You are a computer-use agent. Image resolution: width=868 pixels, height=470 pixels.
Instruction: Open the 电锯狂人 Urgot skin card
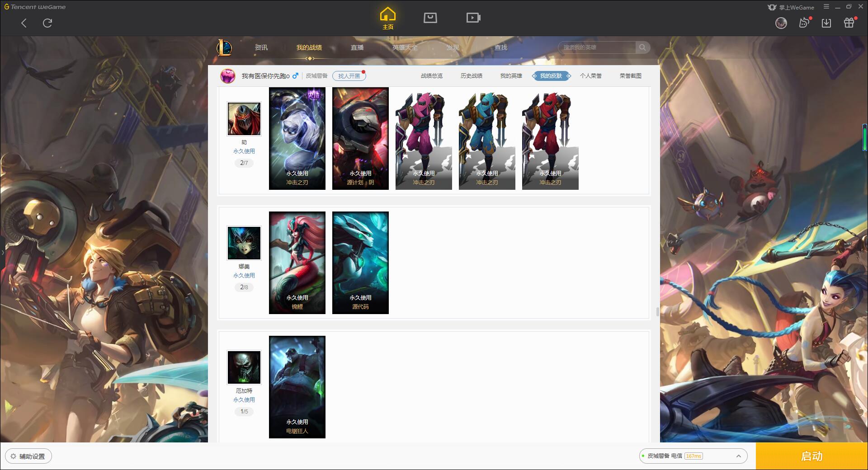click(x=297, y=387)
